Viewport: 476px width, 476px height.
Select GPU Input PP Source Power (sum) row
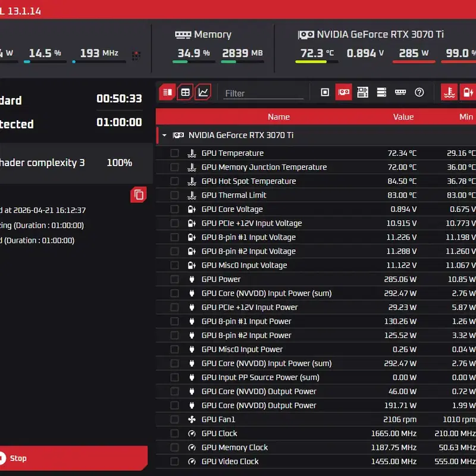coord(316,377)
